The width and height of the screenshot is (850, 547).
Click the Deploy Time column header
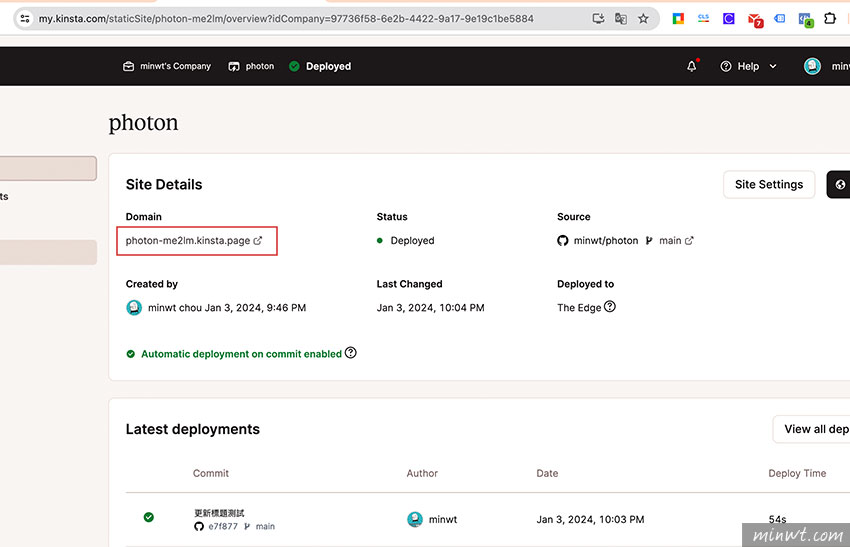coord(797,473)
